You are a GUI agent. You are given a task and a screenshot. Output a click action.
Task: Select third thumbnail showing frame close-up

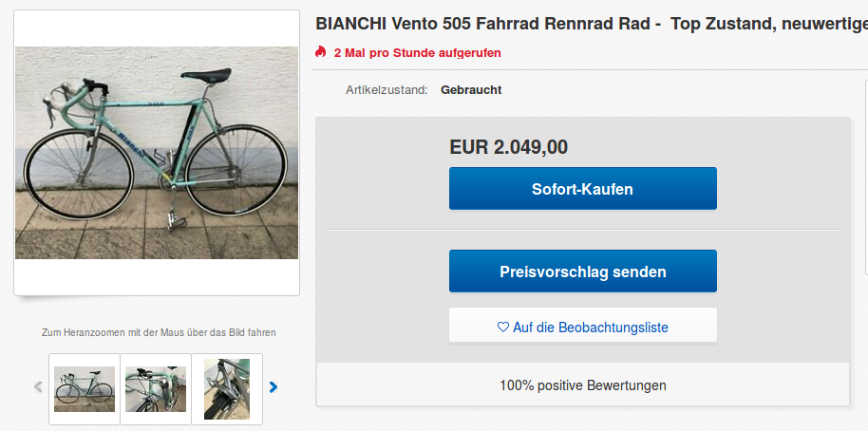226,388
